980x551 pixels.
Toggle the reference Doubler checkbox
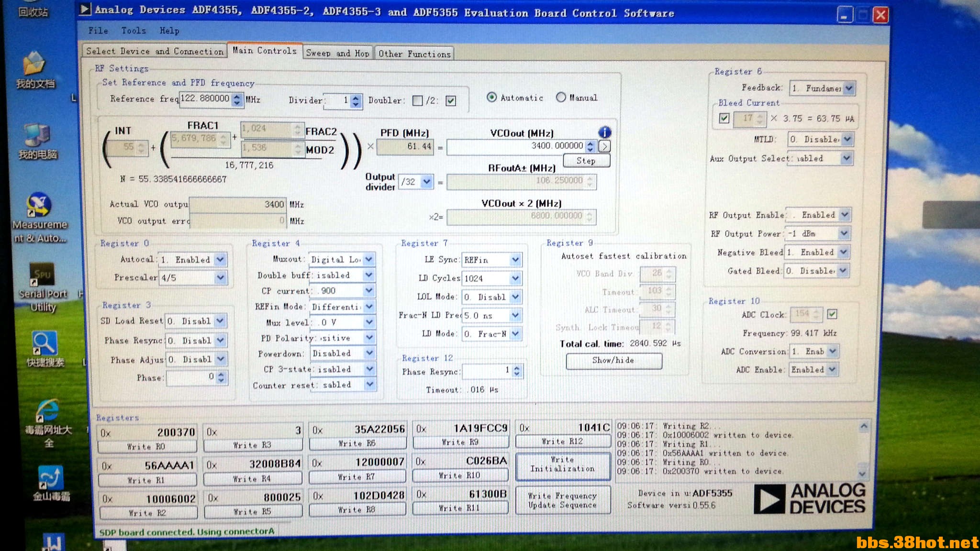(417, 100)
